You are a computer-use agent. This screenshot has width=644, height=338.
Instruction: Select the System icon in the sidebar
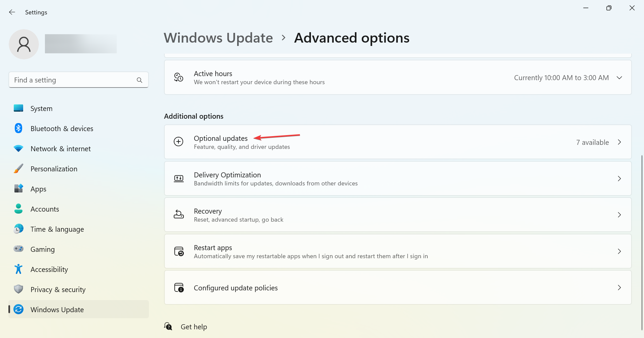tap(18, 108)
